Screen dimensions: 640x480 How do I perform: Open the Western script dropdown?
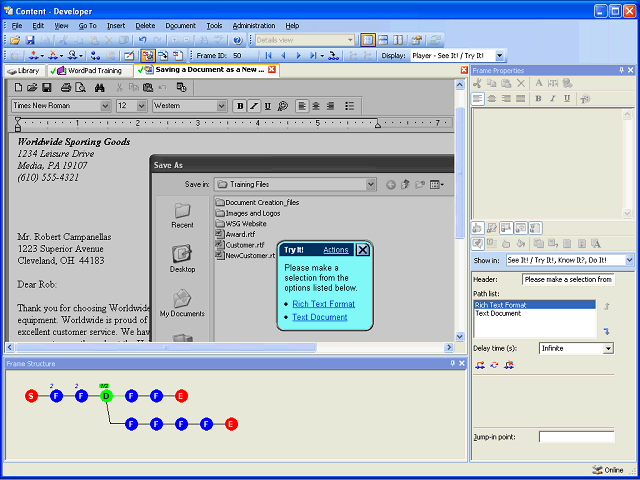pos(222,106)
